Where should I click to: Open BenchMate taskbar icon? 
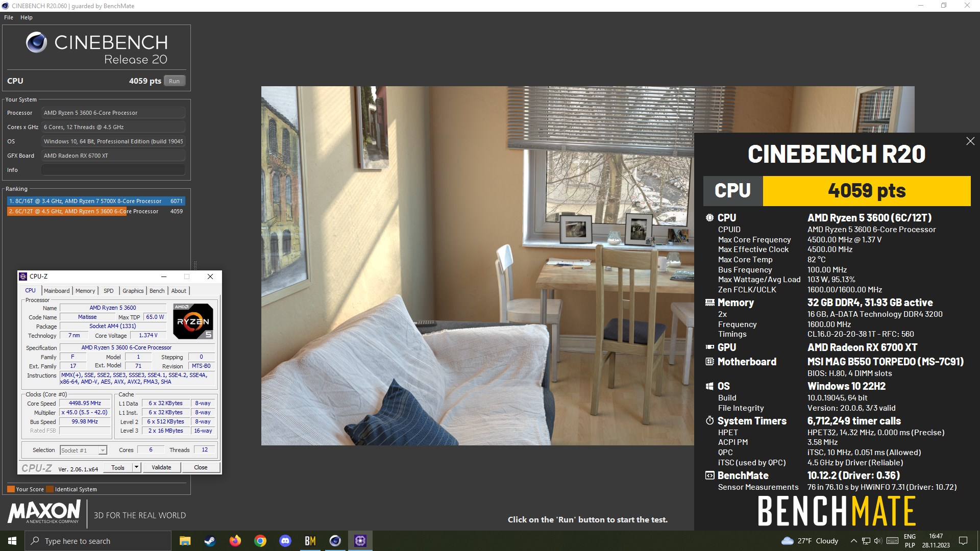[x=310, y=541]
